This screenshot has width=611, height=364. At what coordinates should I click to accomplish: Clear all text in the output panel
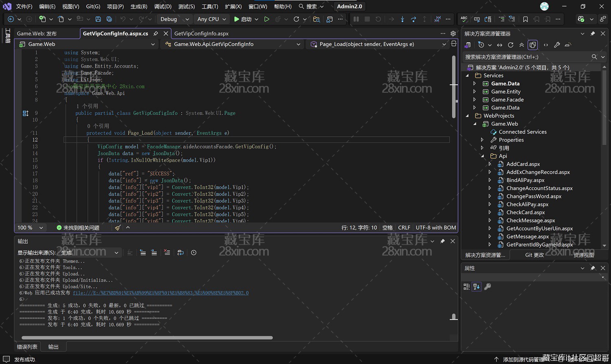[167, 252]
